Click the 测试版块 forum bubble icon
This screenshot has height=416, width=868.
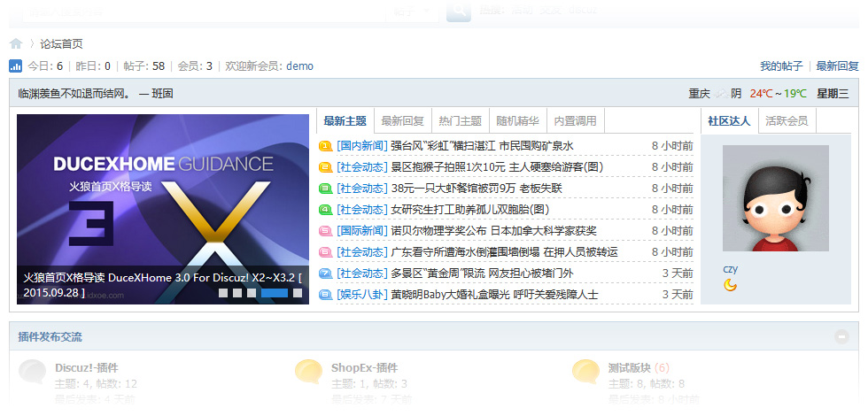585,371
